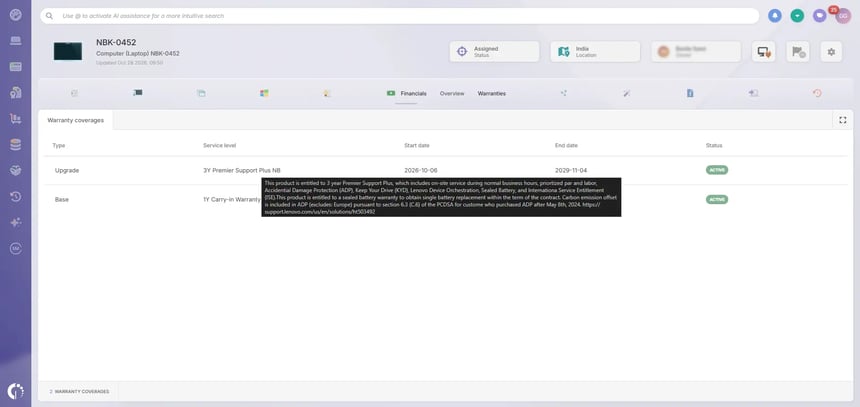Image resolution: width=860 pixels, height=407 pixels.
Task: Open the settings gear button
Action: (x=831, y=52)
